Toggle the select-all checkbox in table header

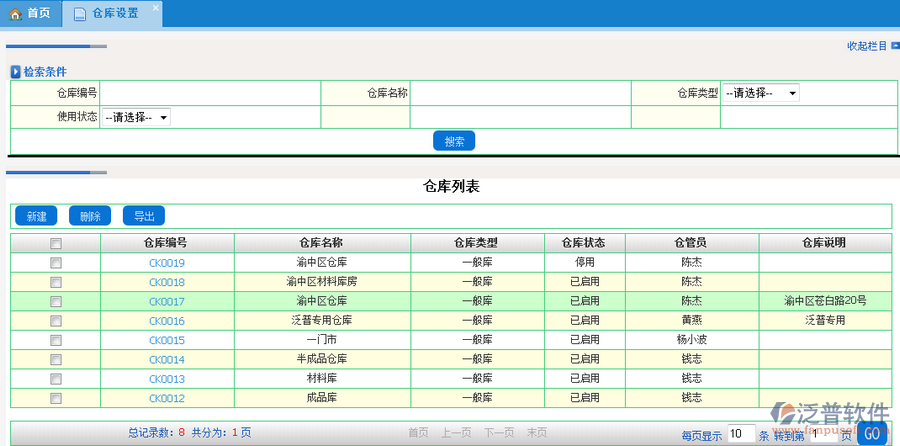56,243
